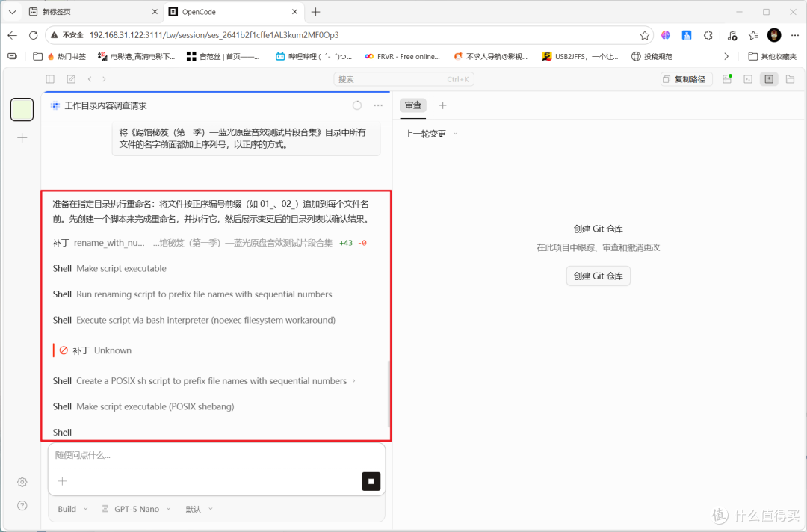Expand Create a POSIX sh script step

[x=204, y=381]
